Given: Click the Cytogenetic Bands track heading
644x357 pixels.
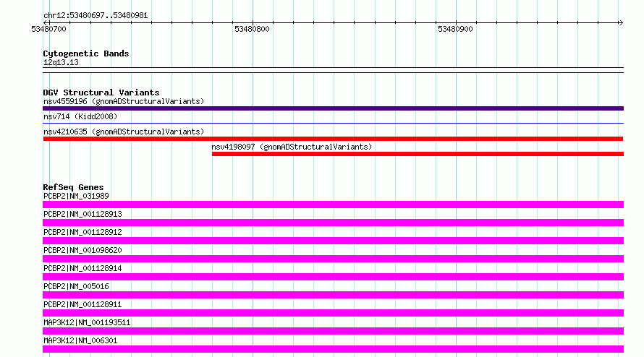Looking at the screenshot, I should (86, 53).
